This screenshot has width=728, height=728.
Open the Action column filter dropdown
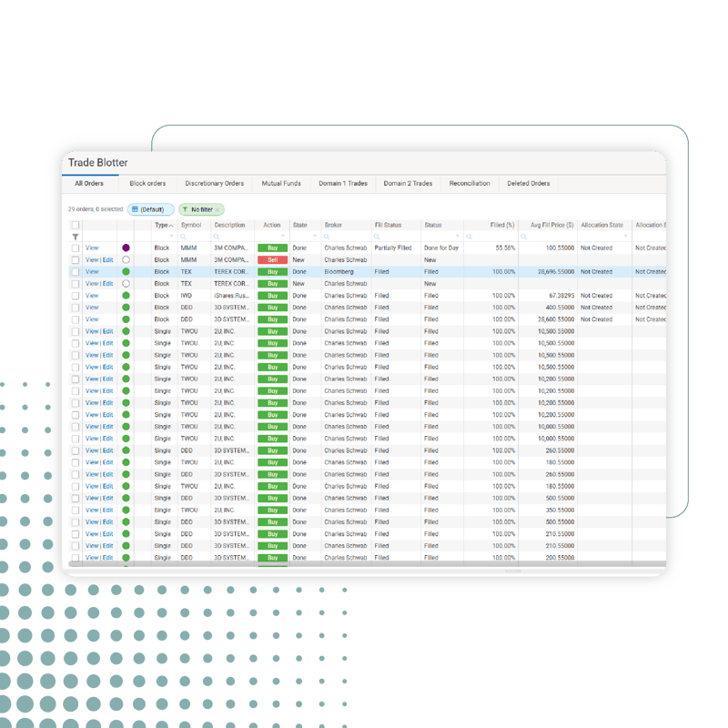[282, 237]
